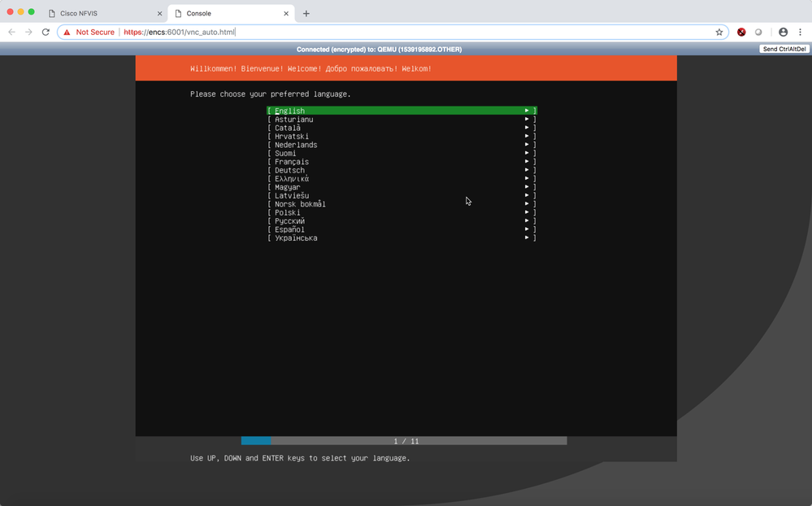The width and height of the screenshot is (812, 506).
Task: Open the red extension icon in toolbar
Action: [741, 33]
